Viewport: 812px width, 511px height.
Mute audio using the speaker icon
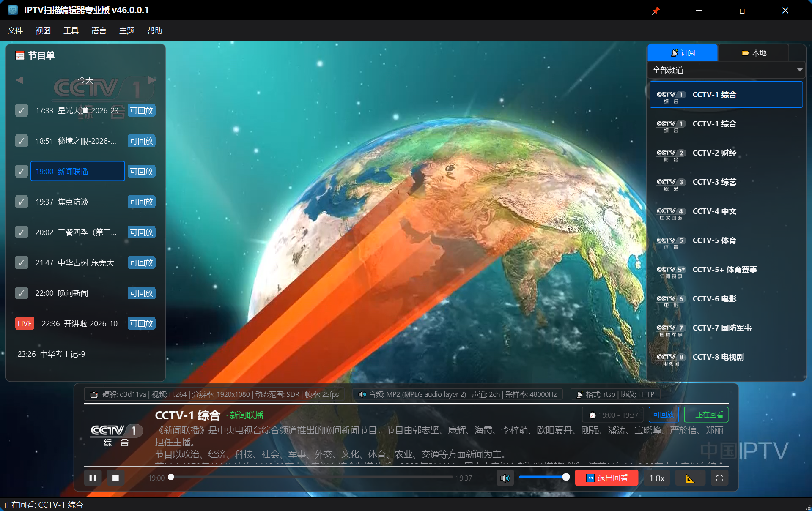click(x=505, y=478)
